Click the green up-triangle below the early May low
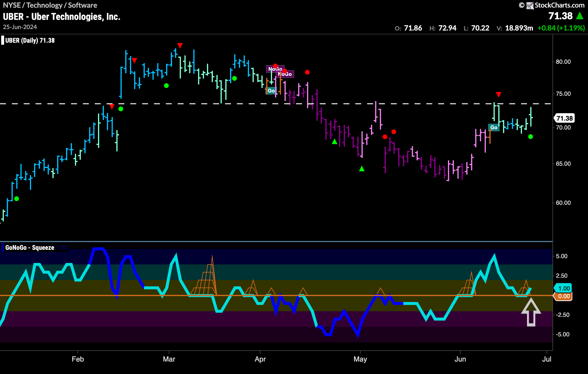The width and height of the screenshot is (588, 374). tap(362, 169)
